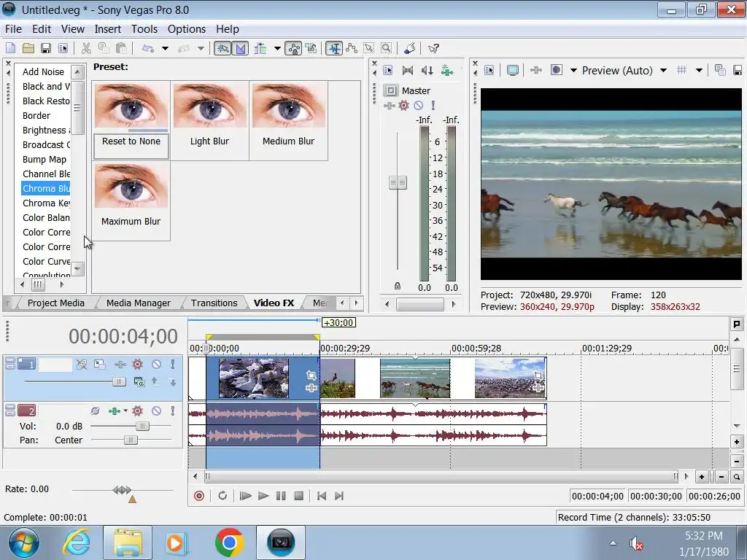Screen dimensions: 747x560
Task: Click the What's This help icon
Action: (433, 48)
